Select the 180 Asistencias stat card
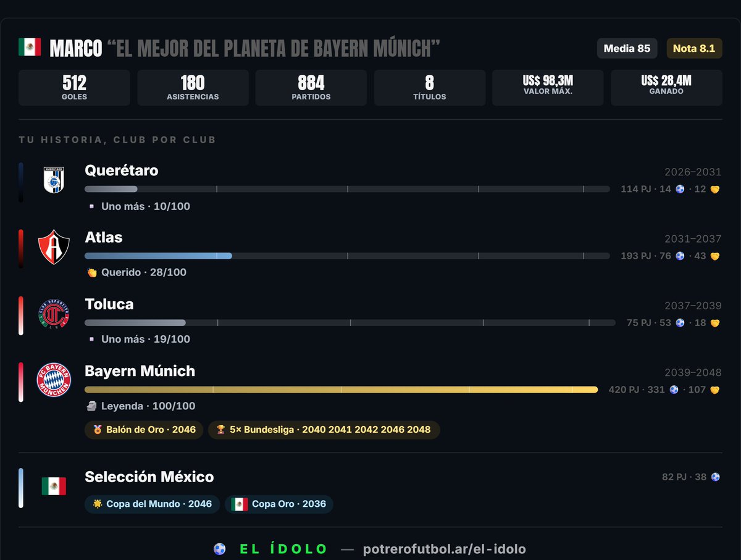The width and height of the screenshot is (741, 560). pos(193,88)
